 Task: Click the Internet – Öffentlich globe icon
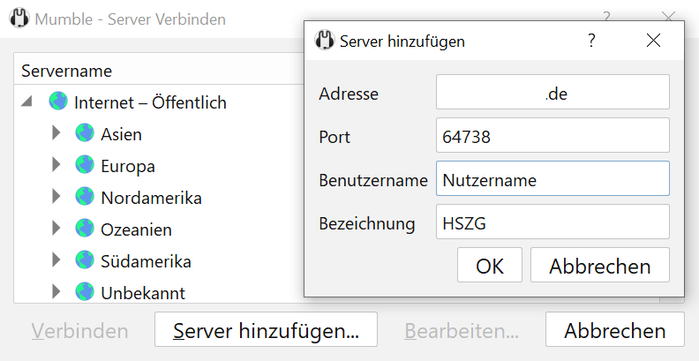(58, 101)
